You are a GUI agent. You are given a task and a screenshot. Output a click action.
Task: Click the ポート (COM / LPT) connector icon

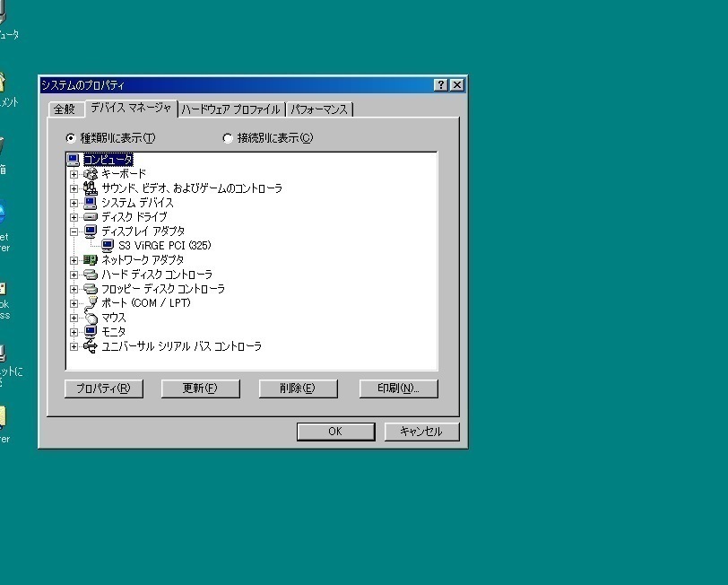[x=90, y=303]
